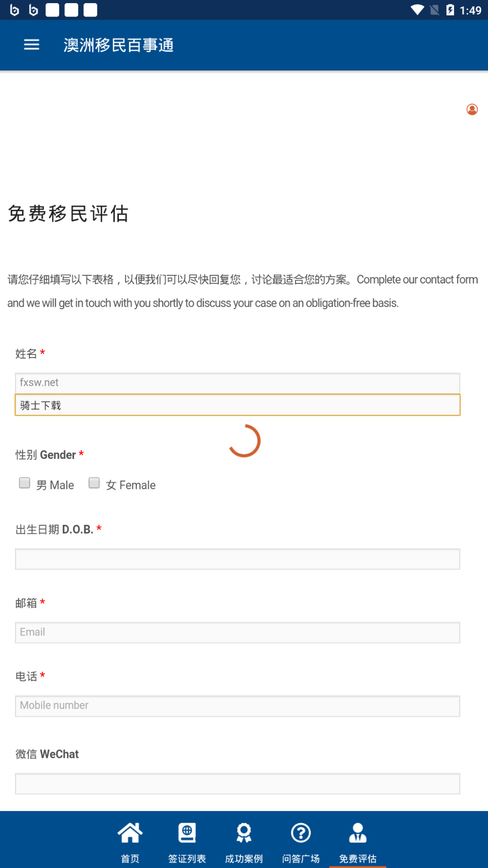Tap the first notification icon in status bar
The width and height of the screenshot is (488, 868).
point(14,10)
